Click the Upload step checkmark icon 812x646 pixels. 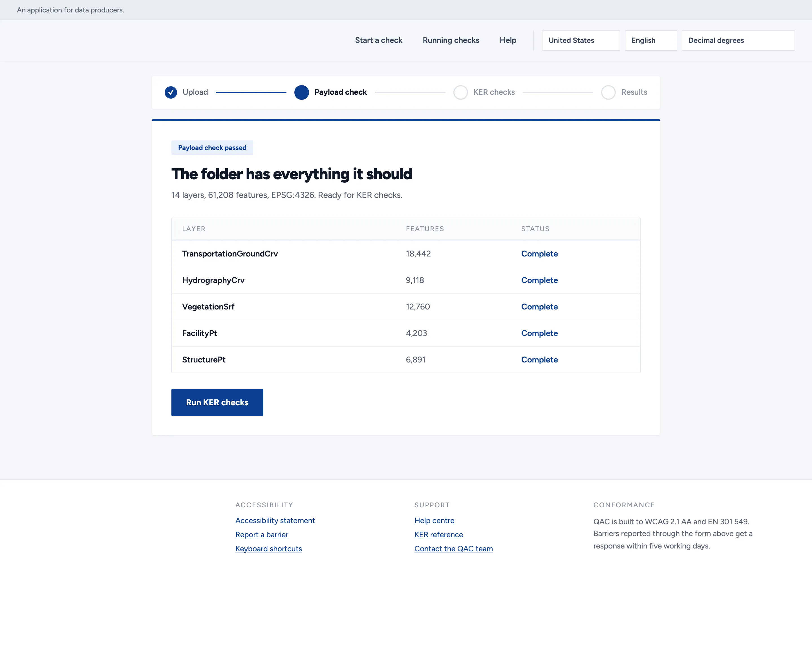pos(171,92)
